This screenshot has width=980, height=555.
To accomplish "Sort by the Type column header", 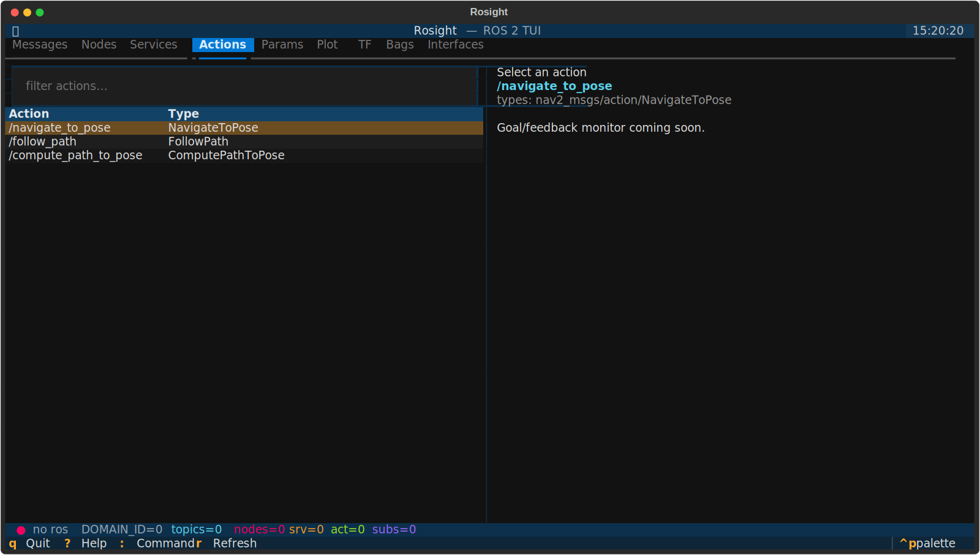I will click(184, 114).
